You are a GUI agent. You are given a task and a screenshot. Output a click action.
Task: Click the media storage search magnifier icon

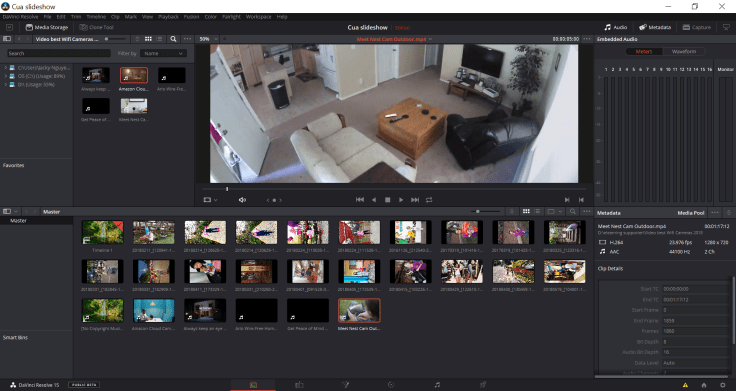(173, 39)
